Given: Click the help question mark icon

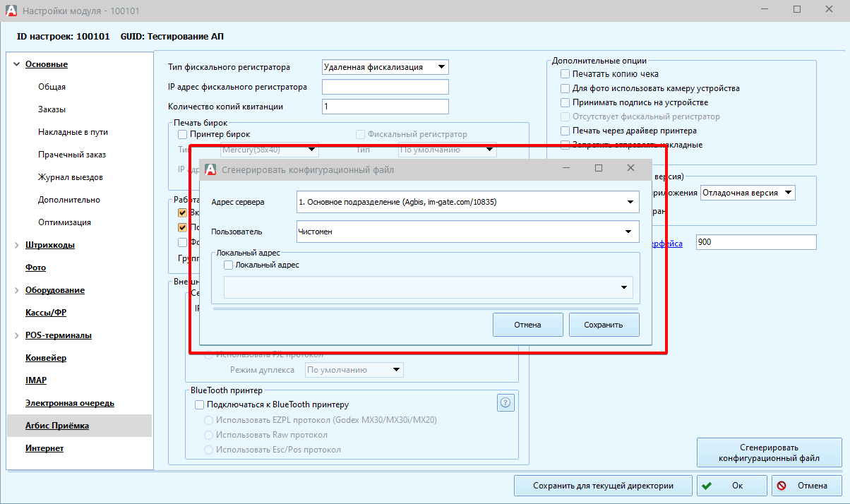Looking at the screenshot, I should point(505,403).
